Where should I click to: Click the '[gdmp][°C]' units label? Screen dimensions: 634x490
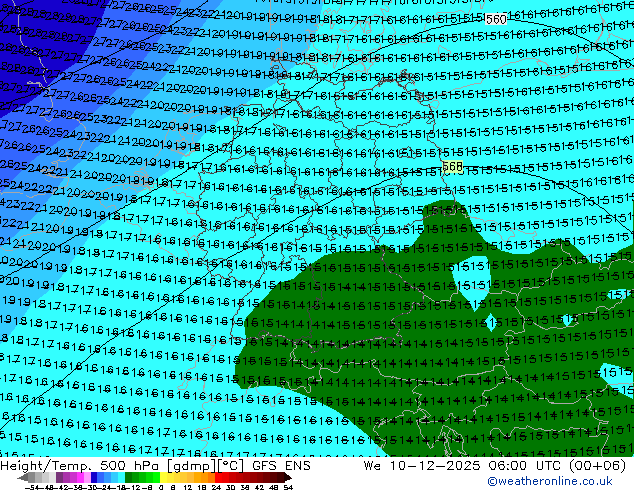[x=206, y=466]
